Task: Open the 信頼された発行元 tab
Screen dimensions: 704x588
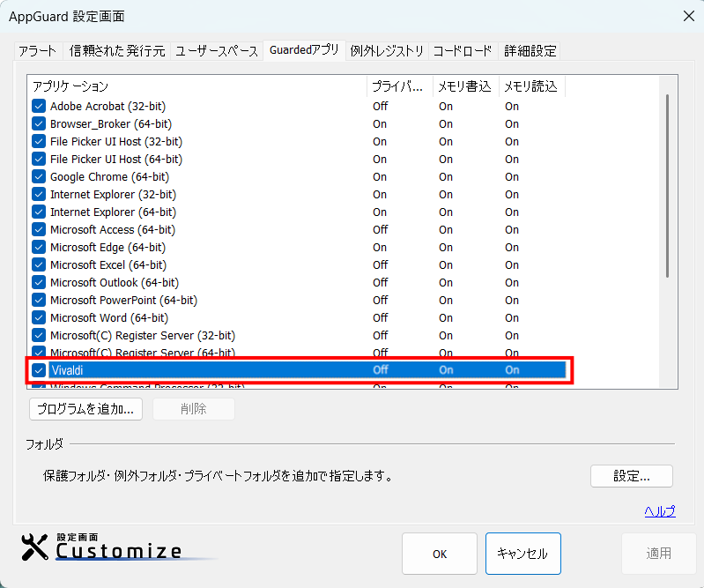Action: pos(117,51)
